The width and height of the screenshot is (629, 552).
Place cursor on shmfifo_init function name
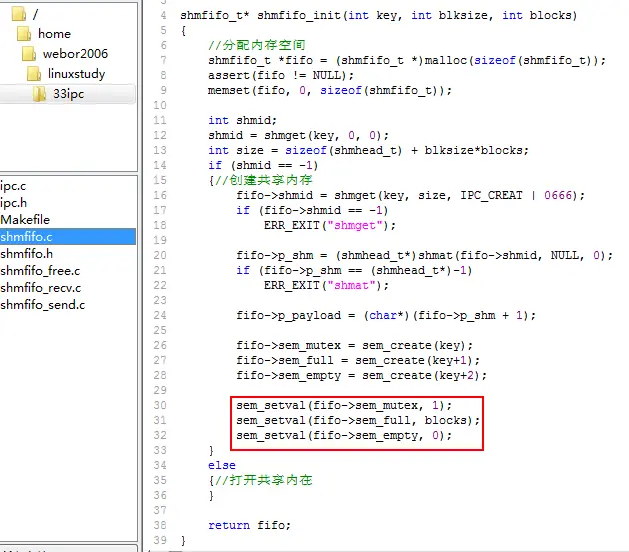click(299, 16)
